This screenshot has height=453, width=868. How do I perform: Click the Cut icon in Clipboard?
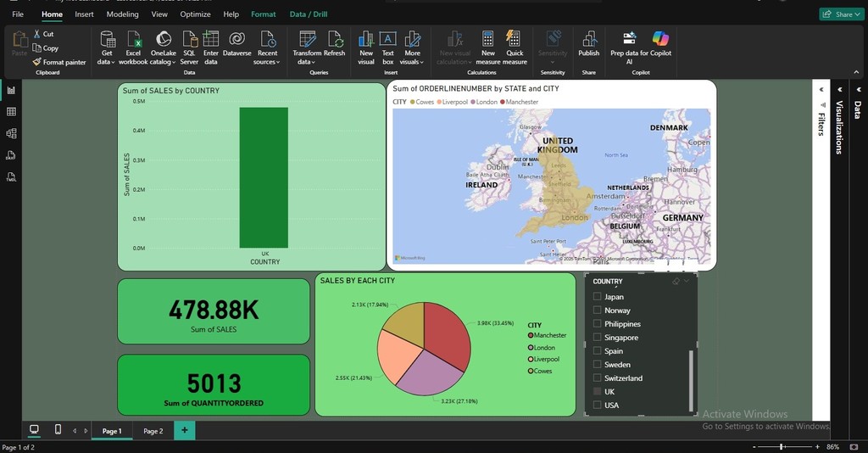coord(36,34)
